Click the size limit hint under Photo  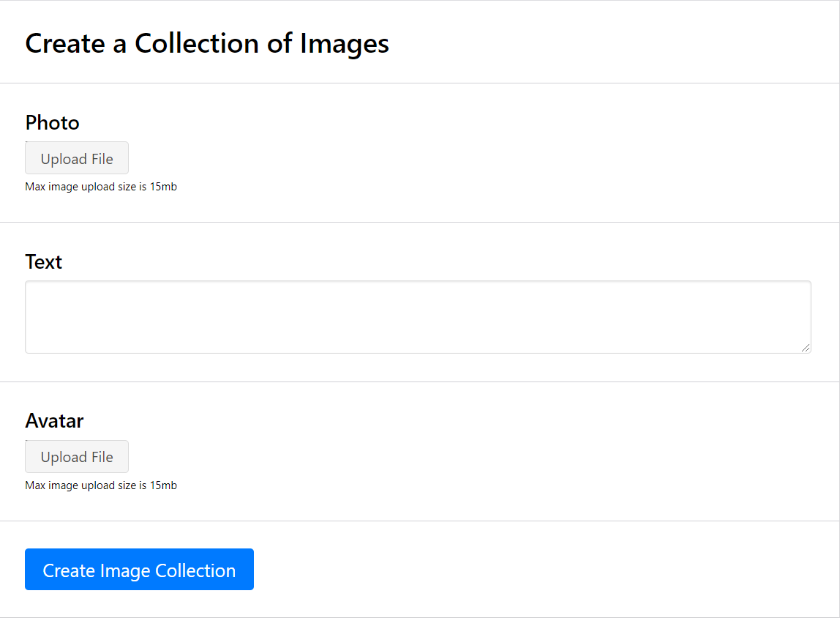coord(101,187)
